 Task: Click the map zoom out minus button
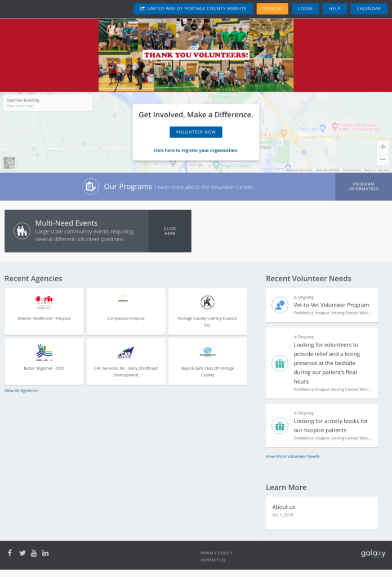point(383,159)
